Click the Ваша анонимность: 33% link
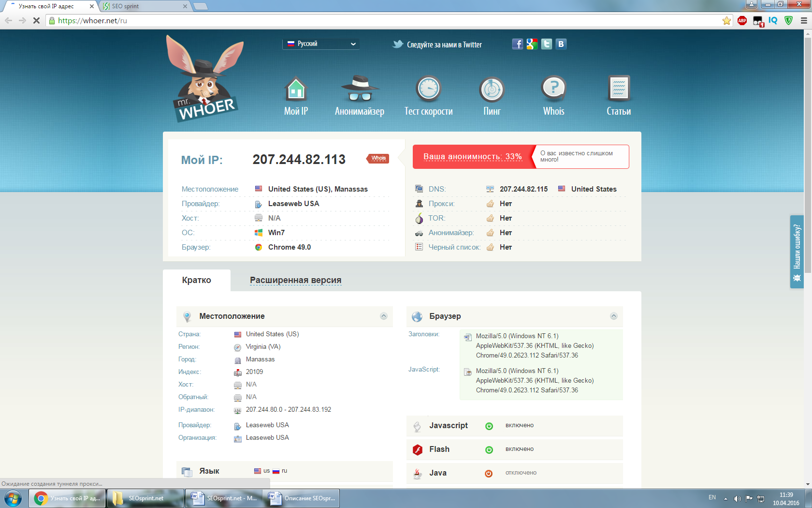Image resolution: width=812 pixels, height=508 pixels. [x=472, y=157]
